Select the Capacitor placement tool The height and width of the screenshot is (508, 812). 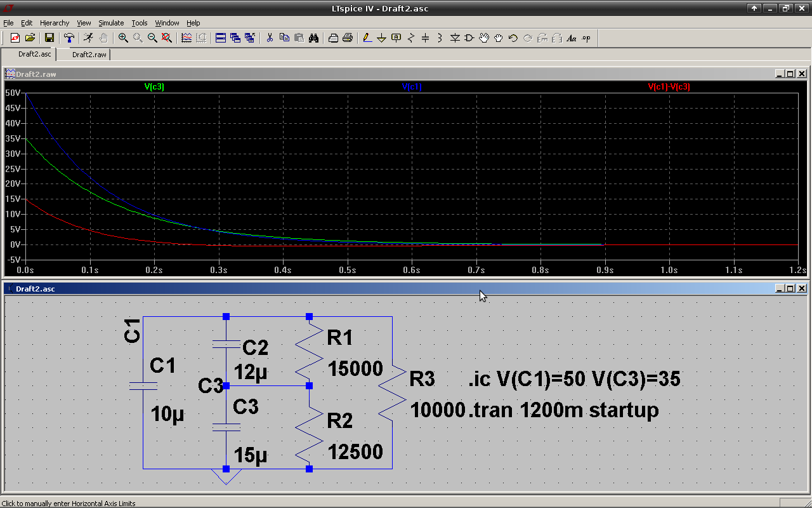[426, 38]
